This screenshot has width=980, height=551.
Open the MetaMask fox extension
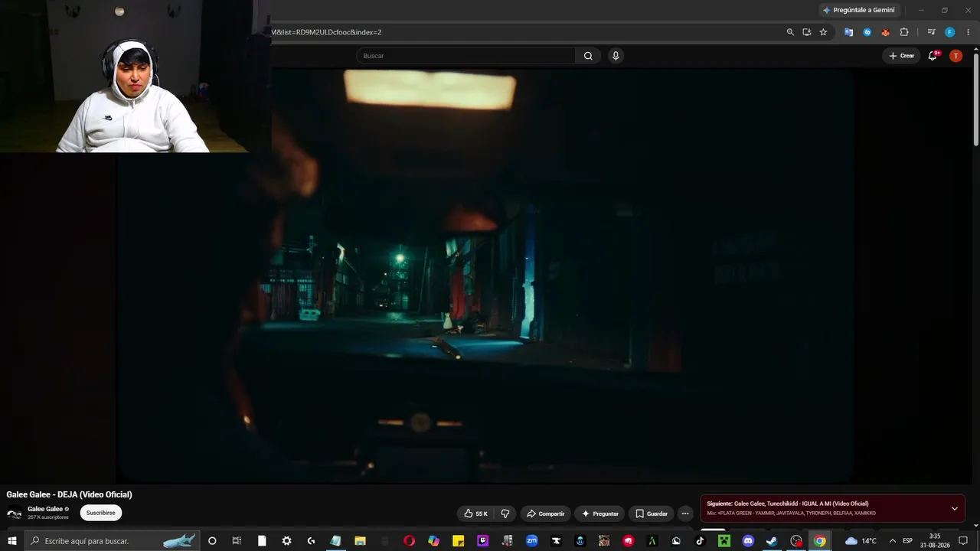point(885,32)
